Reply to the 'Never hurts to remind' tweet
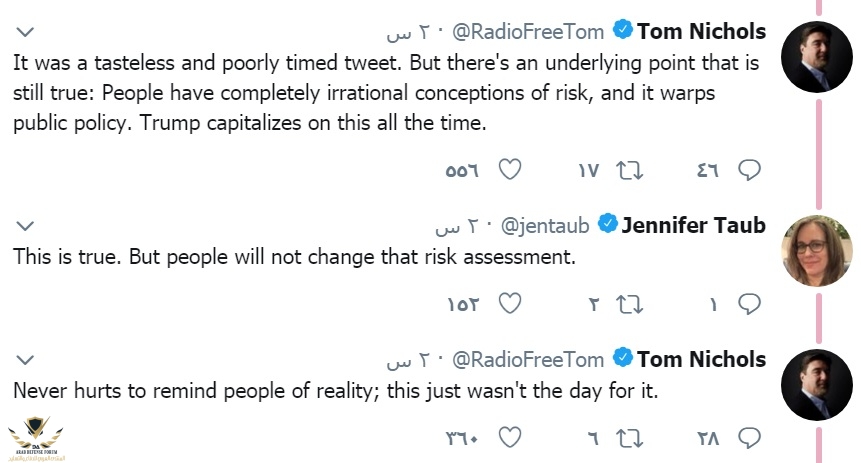This screenshot has width=861, height=463. [749, 437]
